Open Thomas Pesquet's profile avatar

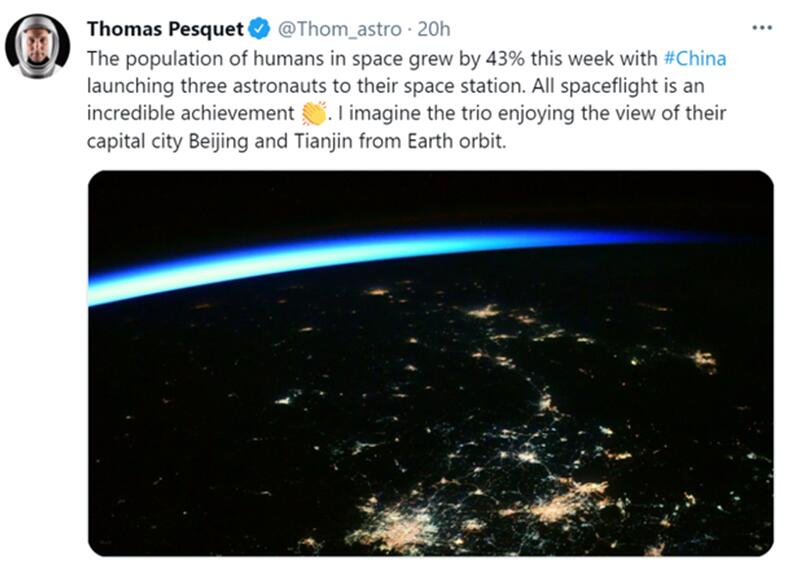pos(38,46)
